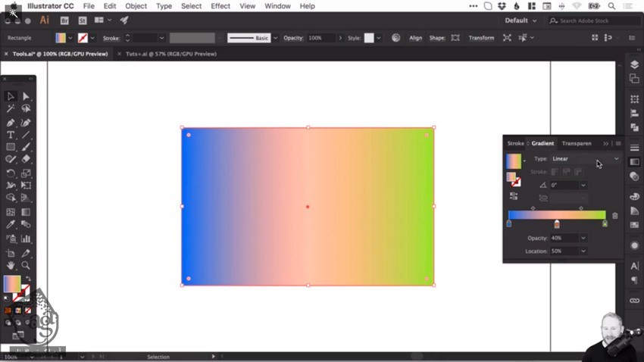644x362 pixels.
Task: Select the Gradient tool in toolbox
Action: (26, 212)
